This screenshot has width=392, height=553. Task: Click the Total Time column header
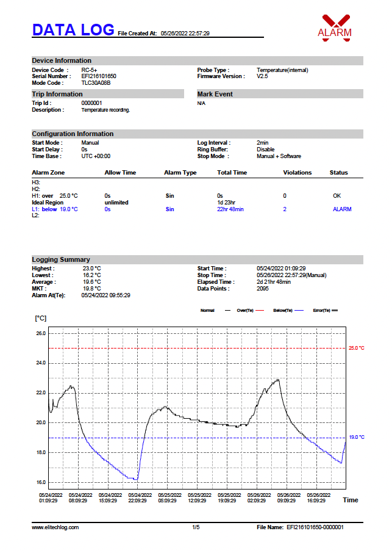click(x=232, y=173)
